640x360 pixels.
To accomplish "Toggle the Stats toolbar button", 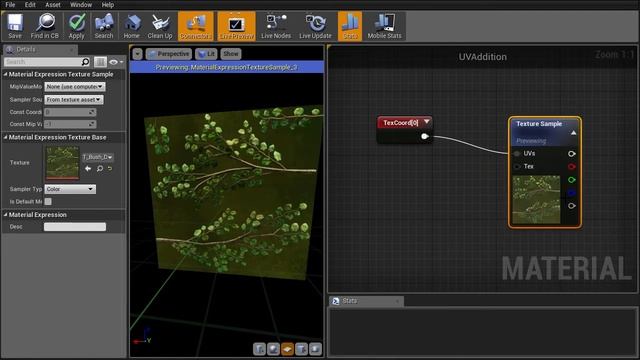I will [350, 26].
